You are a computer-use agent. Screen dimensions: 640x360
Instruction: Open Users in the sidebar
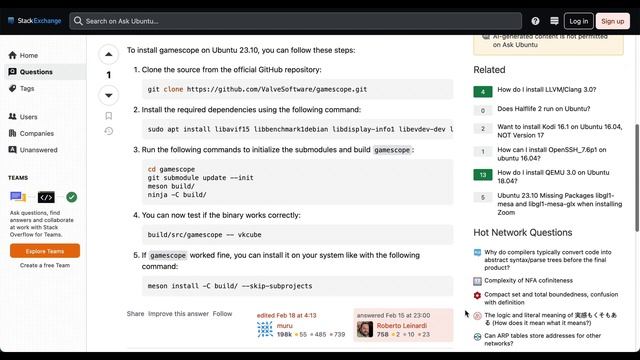point(28,117)
